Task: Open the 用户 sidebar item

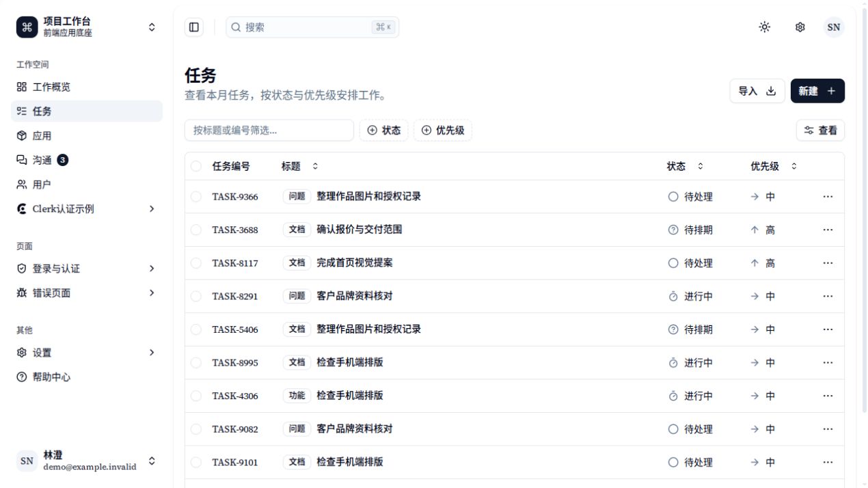Action: click(x=87, y=185)
